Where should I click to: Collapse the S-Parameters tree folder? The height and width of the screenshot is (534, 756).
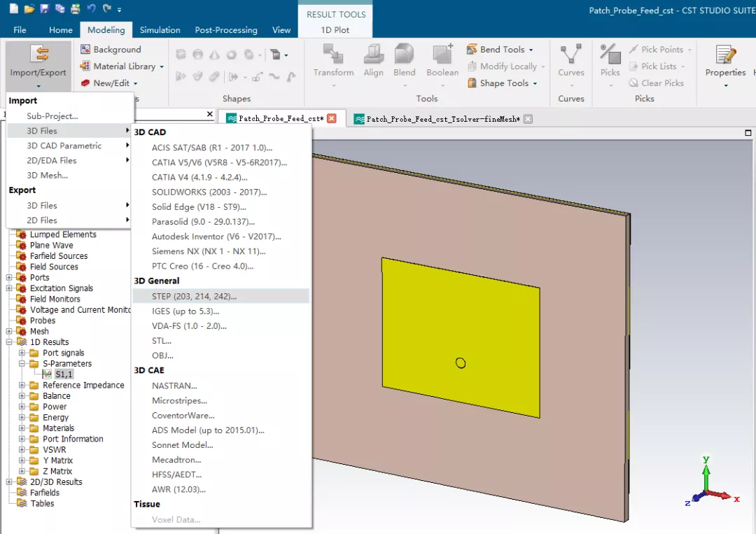point(22,363)
